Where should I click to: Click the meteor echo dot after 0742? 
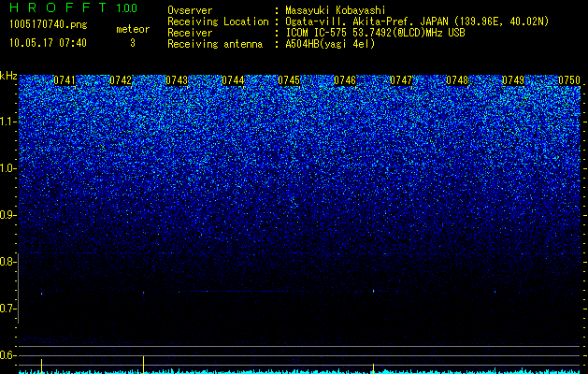[x=143, y=293]
